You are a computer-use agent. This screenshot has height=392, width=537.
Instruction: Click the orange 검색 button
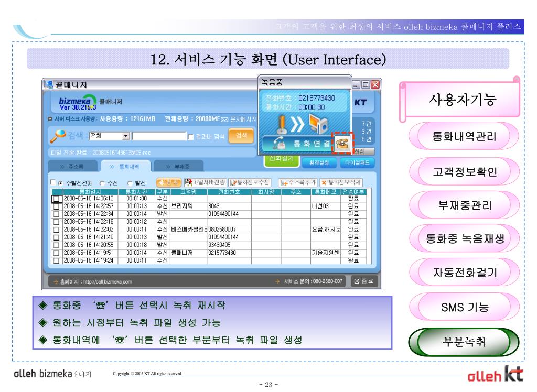coord(241,136)
